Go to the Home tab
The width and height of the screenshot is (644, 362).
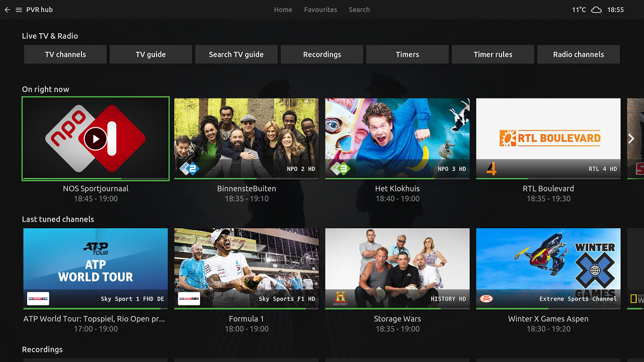click(283, 10)
